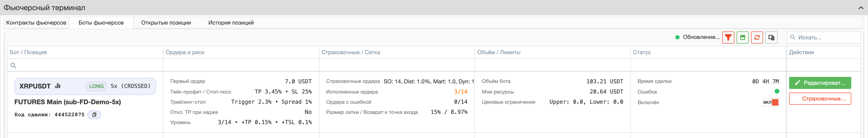The image size is (868, 138).
Task: Click the Страховочные button
Action: point(820,99)
